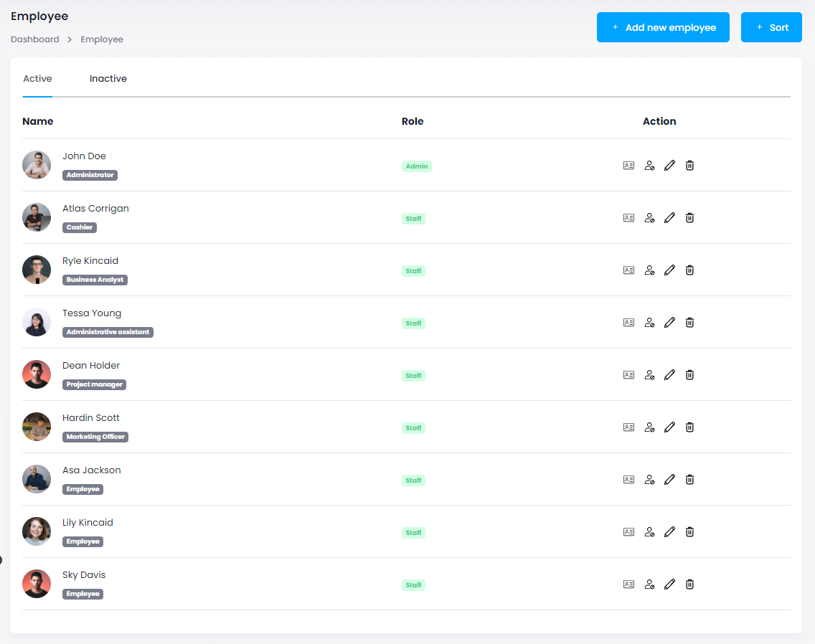The width and height of the screenshot is (815, 644).
Task: Click the Add new employee button
Action: (x=663, y=27)
